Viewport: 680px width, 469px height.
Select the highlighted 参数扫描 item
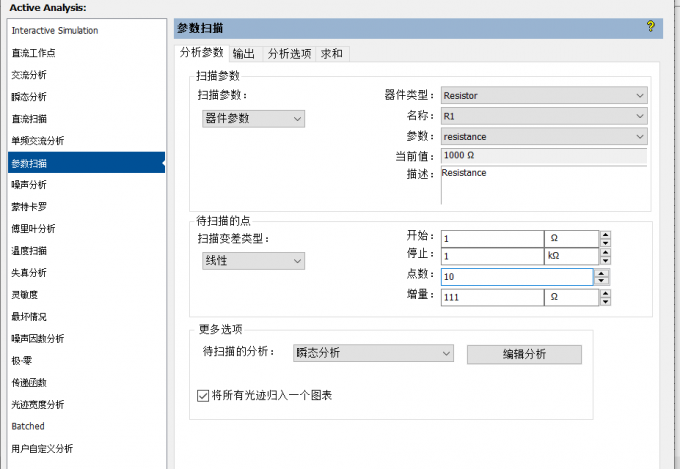pyautogui.click(x=87, y=163)
